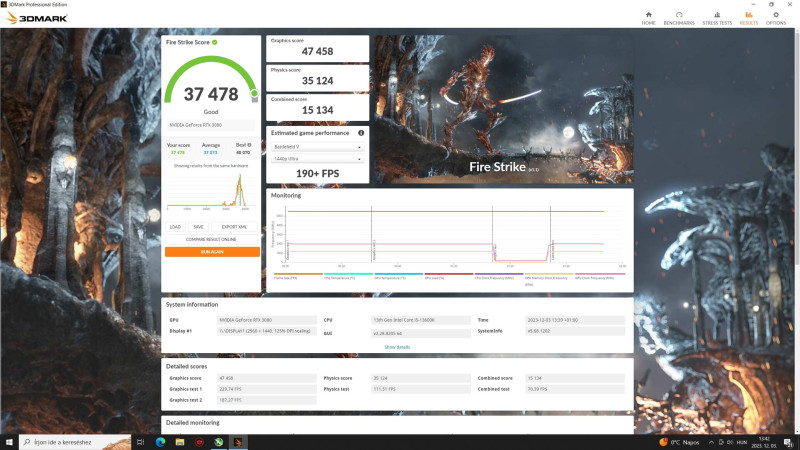
Task: Toggle Frame rate (FPS) orange legend
Action: click(x=298, y=276)
